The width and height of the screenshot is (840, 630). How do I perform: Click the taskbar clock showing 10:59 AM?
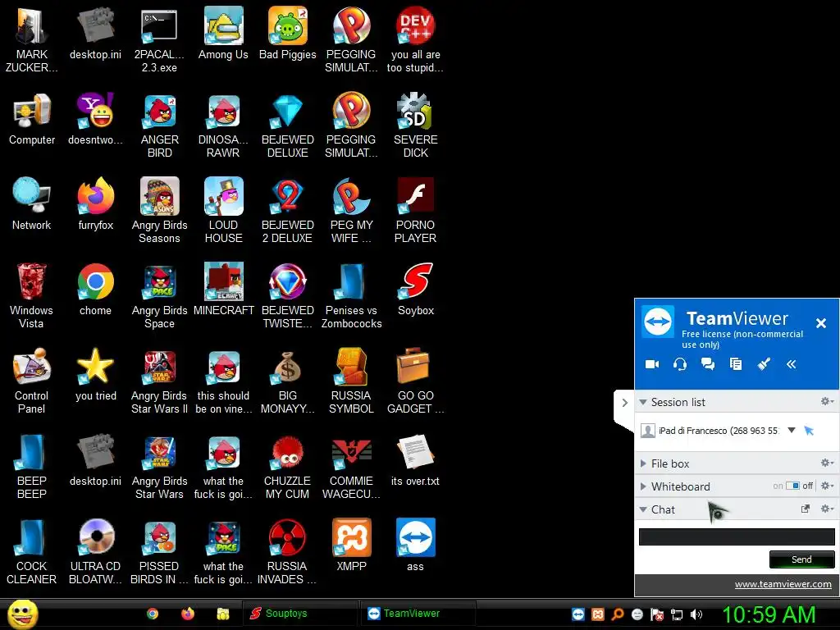(769, 614)
